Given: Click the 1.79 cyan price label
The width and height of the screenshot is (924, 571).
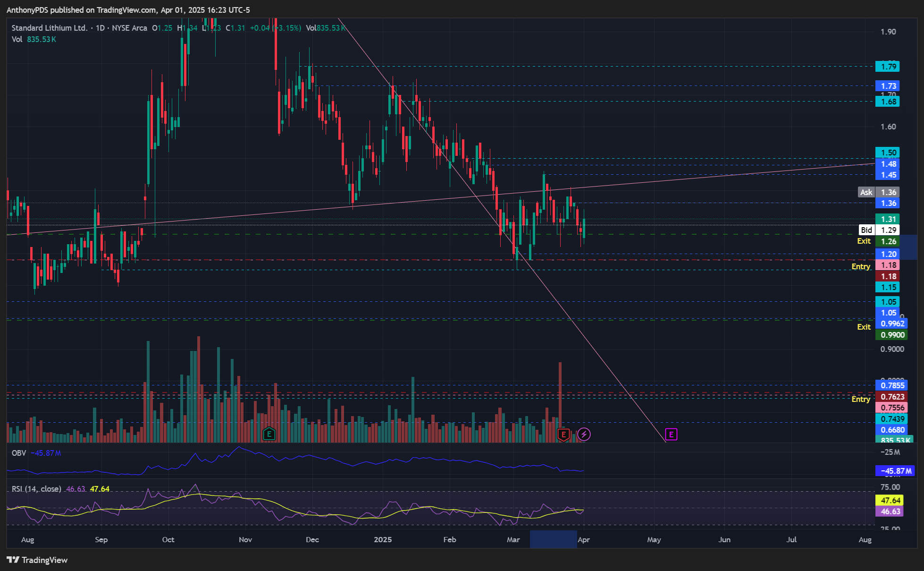Looking at the screenshot, I should tap(887, 67).
